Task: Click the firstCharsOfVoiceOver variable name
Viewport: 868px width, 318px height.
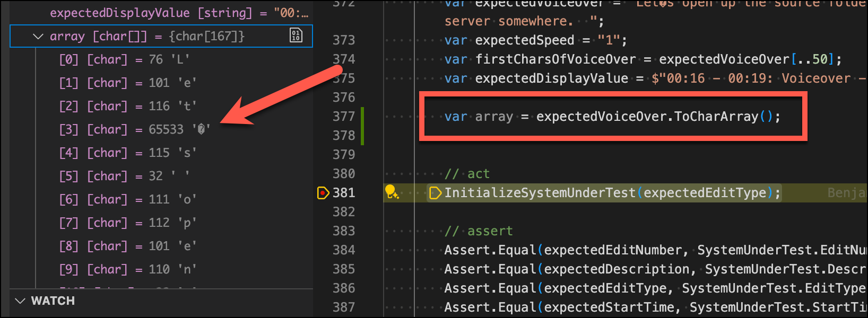Action: 555,59
